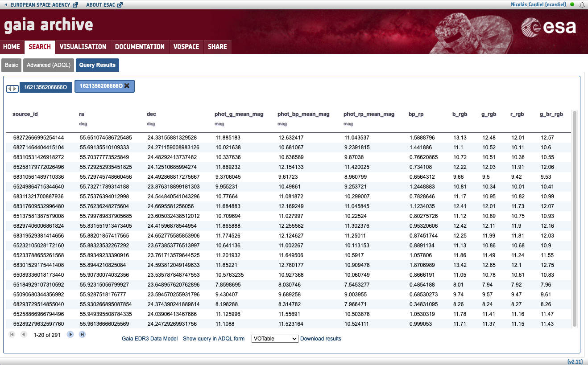The image size is (588, 365).
Task: Open the DOCUMENTATION menu
Action: tap(140, 47)
